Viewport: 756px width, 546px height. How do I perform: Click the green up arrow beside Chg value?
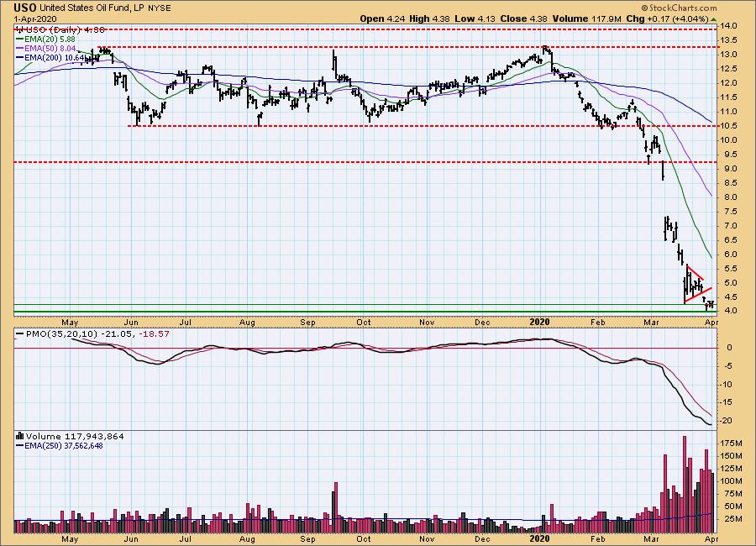pyautogui.click(x=713, y=19)
